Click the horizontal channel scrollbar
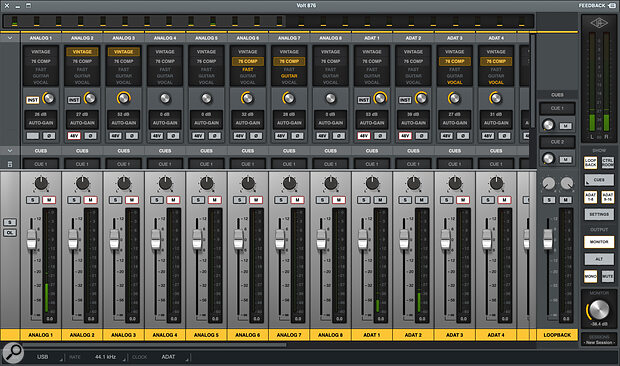Screen dimensions: 620x366 (155, 345)
